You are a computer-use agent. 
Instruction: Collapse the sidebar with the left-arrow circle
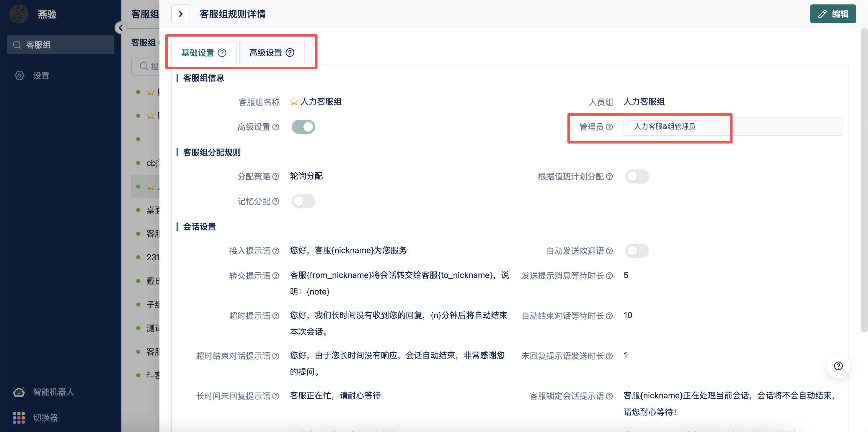tap(121, 28)
